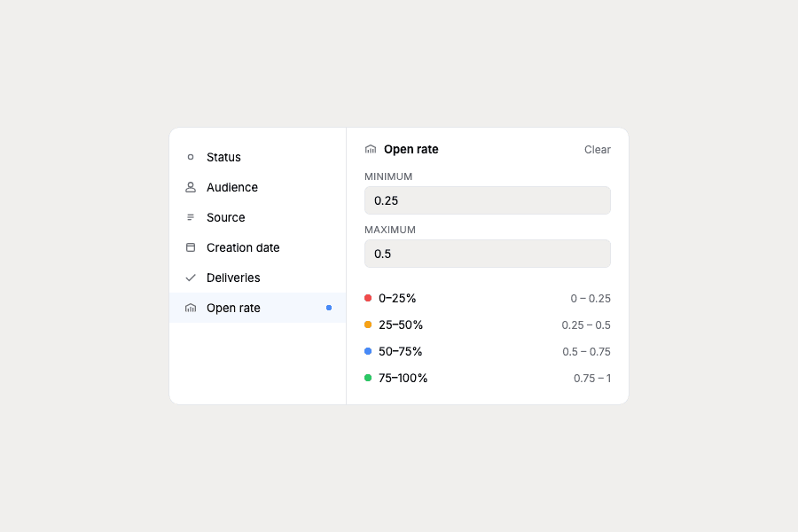Select the Deliveries filter entry
Viewport: 798px width, 532px height.
click(x=232, y=278)
